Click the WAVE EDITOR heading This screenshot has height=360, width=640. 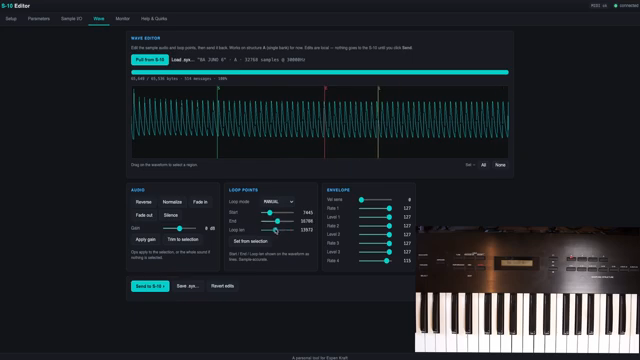[146, 38]
